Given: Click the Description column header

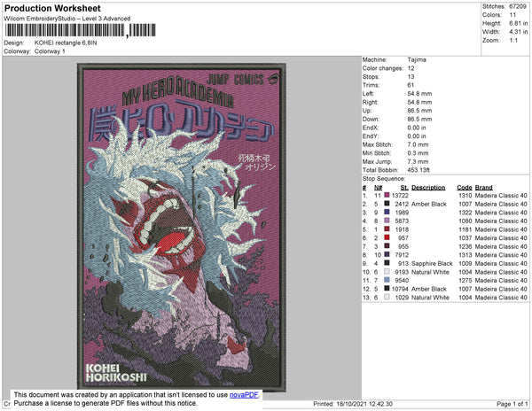Looking at the screenshot, I should point(428,188).
